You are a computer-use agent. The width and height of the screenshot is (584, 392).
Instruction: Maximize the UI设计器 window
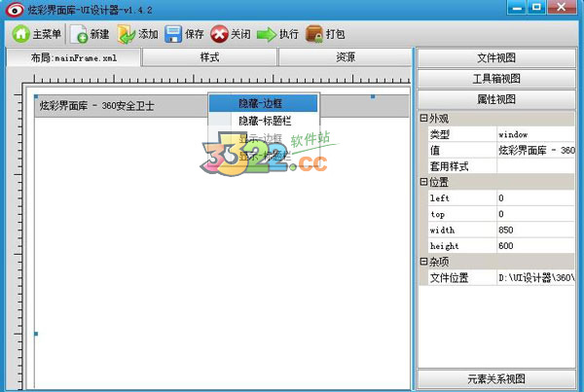click(536, 8)
